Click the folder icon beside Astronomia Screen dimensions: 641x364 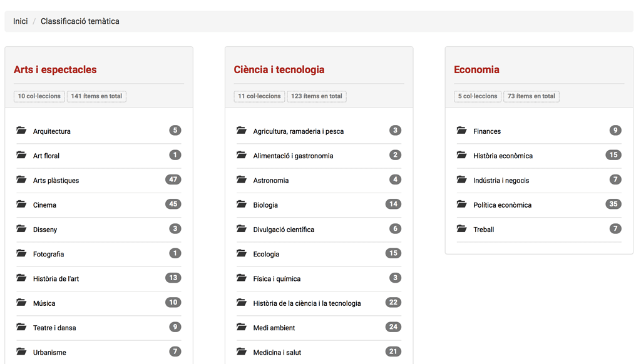point(242,180)
